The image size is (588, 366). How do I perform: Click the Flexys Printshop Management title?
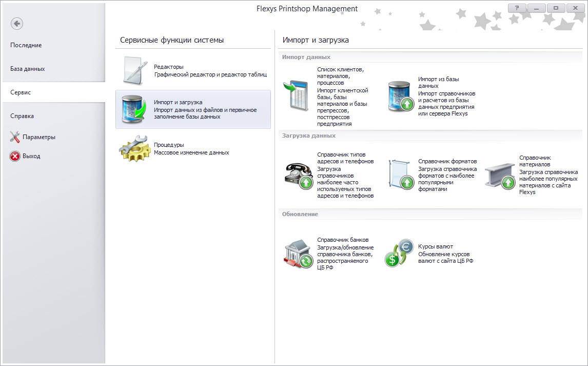point(307,9)
